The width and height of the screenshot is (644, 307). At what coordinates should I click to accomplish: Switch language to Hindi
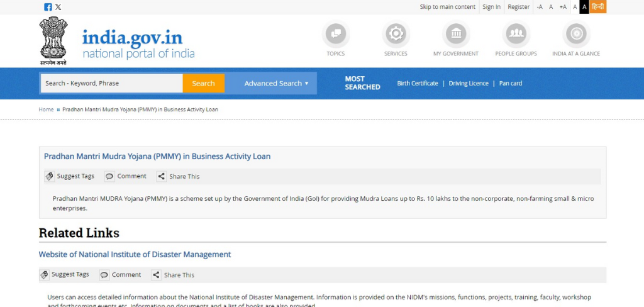(x=598, y=7)
